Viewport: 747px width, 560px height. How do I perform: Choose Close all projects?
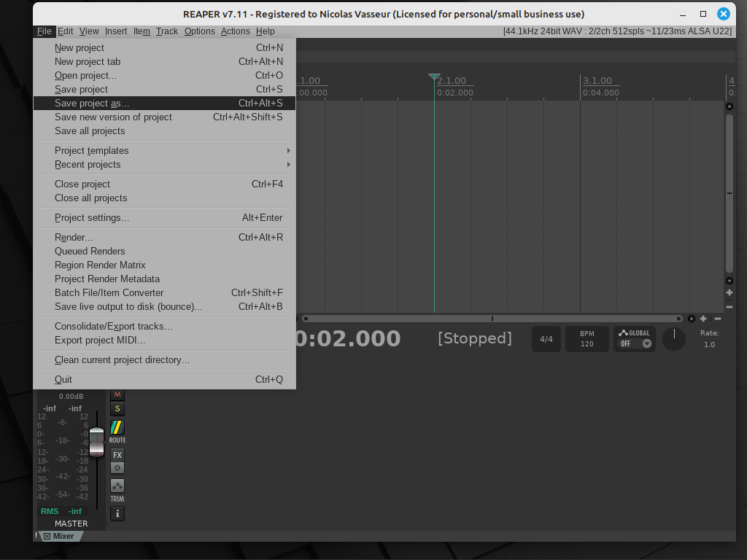165,198
